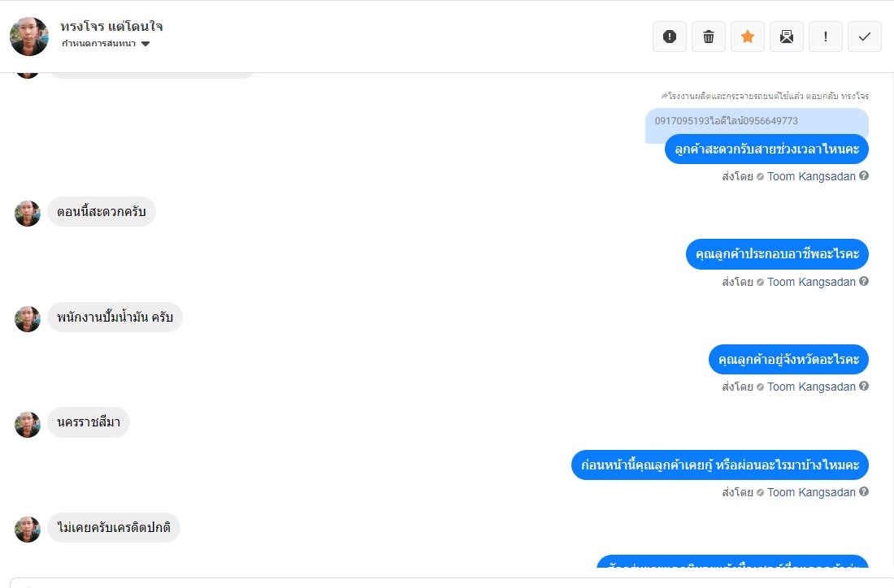Viewport: 894px width, 588px height.
Task: Click contact name ทรงโจร แต่โดนใจ
Action: pyautogui.click(x=111, y=26)
